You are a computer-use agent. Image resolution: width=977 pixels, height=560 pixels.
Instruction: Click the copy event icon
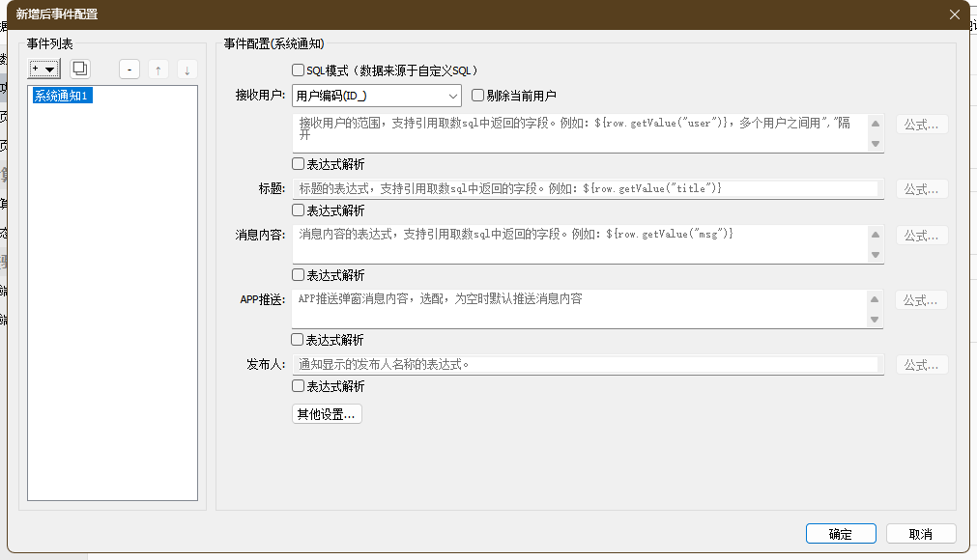click(80, 70)
